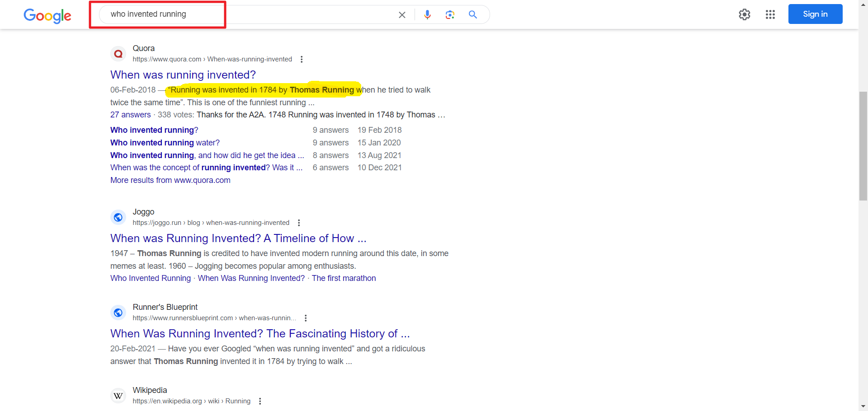The height and width of the screenshot is (411, 868).
Task: Open "Who invented running water?" link
Action: tap(165, 143)
